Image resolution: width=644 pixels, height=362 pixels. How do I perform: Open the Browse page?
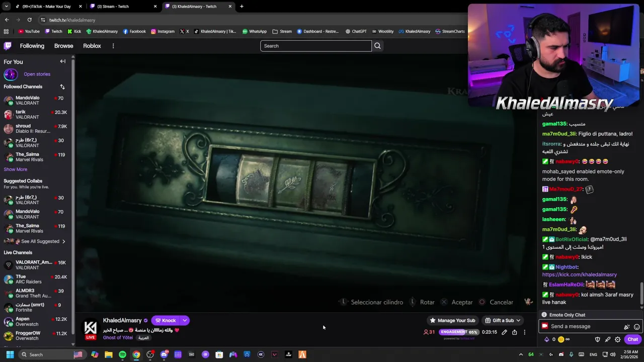(x=63, y=46)
